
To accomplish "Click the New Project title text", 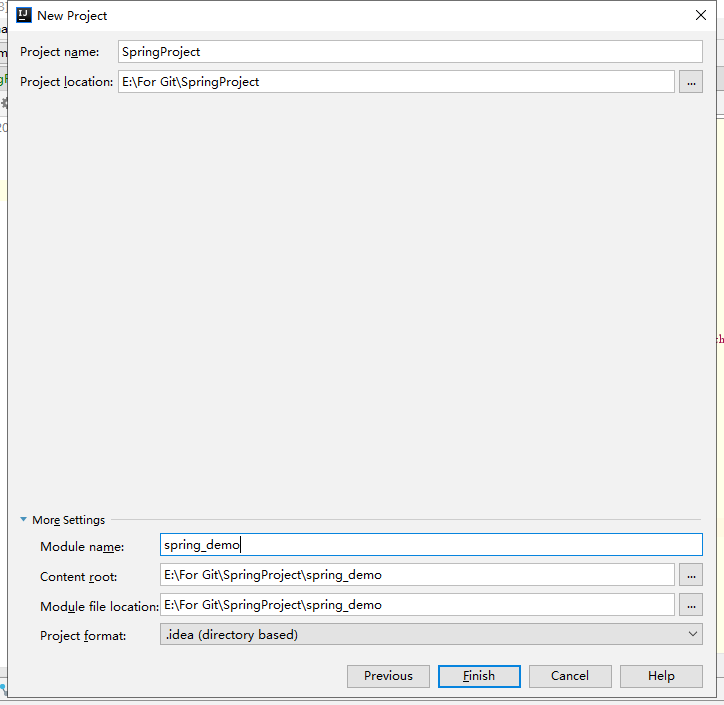I will (x=72, y=16).
